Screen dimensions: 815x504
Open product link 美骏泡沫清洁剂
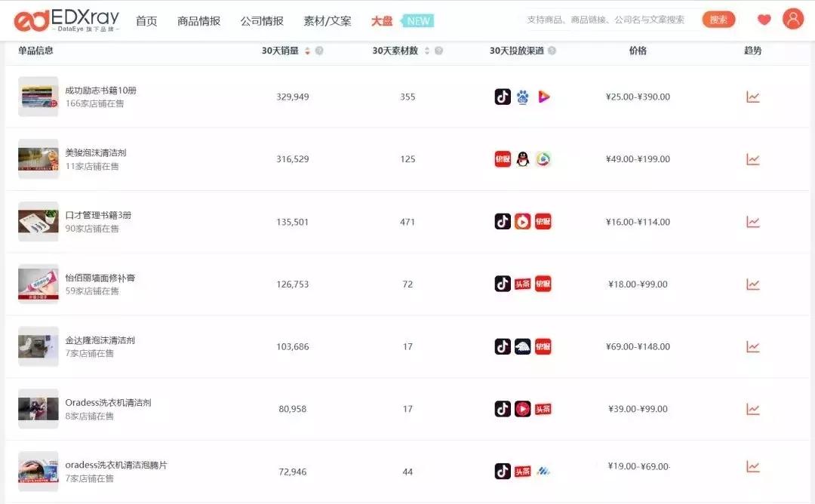(96, 152)
